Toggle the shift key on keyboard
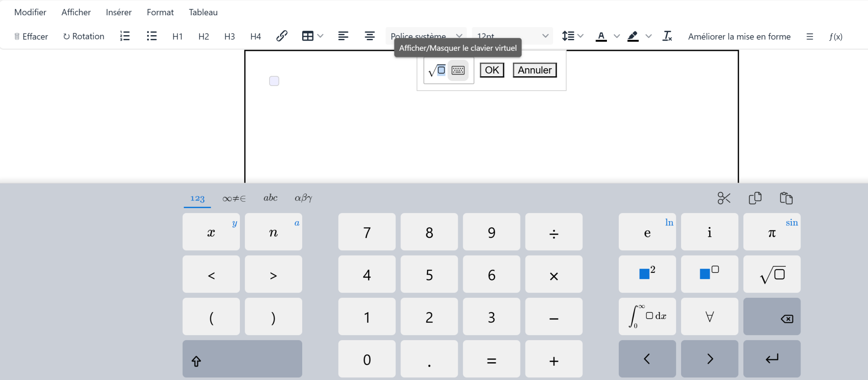The width and height of the screenshot is (868, 380). point(242,359)
